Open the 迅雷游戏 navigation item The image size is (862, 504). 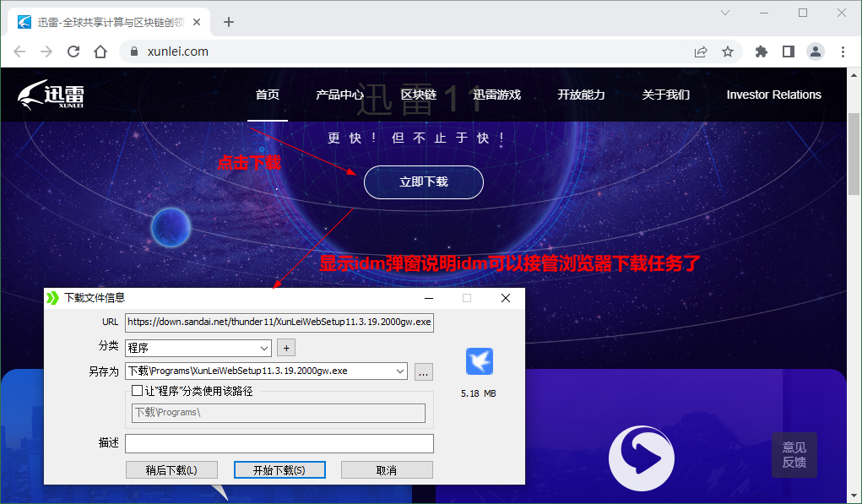[x=496, y=95]
